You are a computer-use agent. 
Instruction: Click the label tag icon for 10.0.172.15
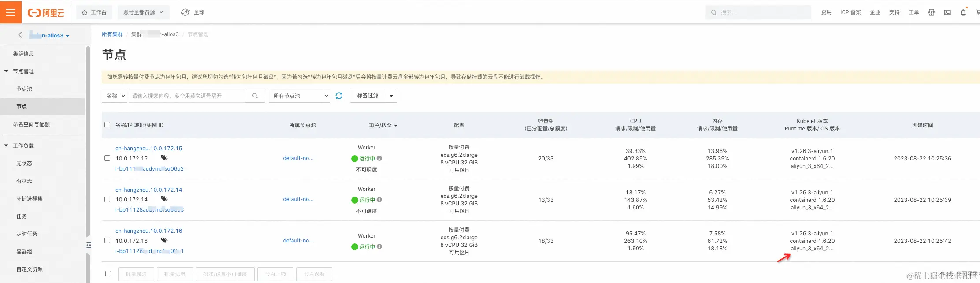coord(164,158)
